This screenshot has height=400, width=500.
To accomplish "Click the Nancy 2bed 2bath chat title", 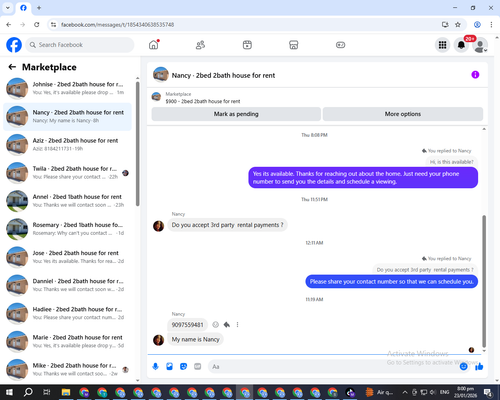I will click(x=223, y=75).
